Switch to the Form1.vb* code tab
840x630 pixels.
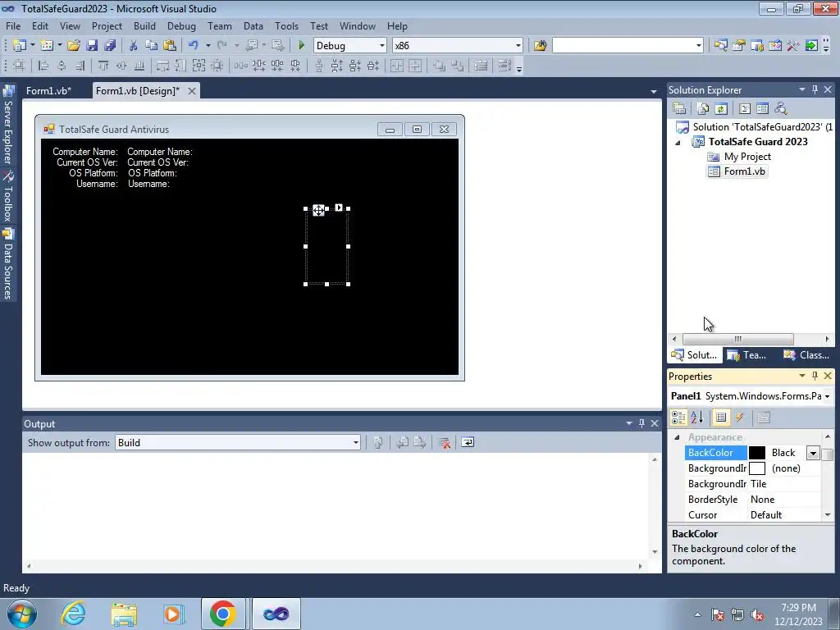point(48,90)
